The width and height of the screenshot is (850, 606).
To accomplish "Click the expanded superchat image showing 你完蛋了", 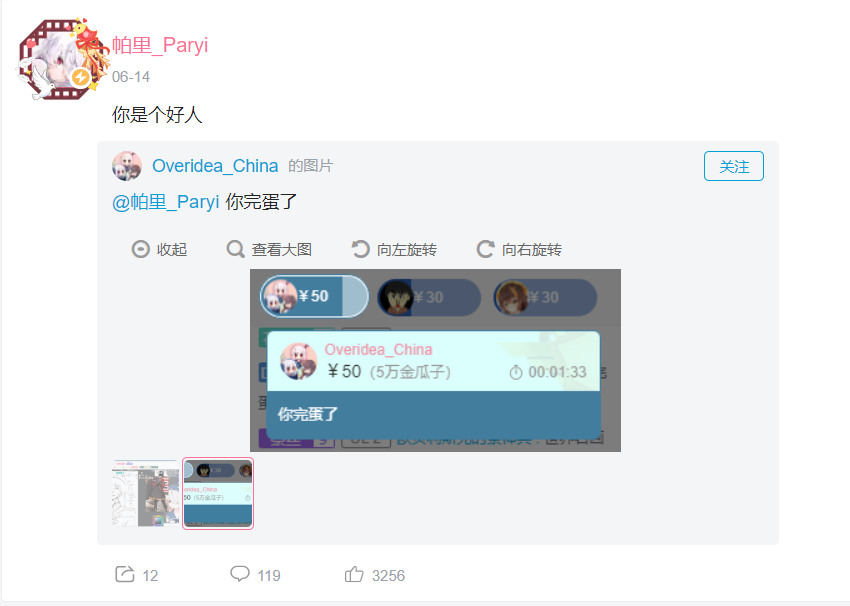I will coord(435,360).
